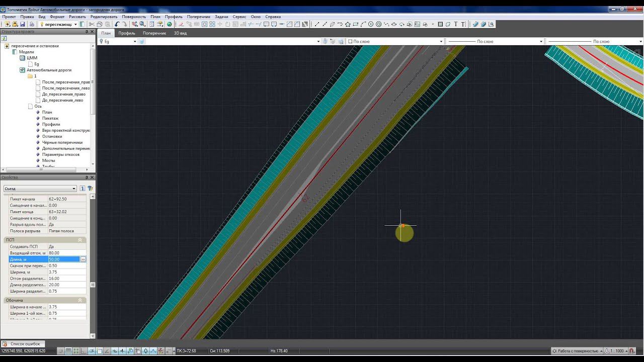
Task: Click the Open folder toolbar icon
Action: click(15, 24)
